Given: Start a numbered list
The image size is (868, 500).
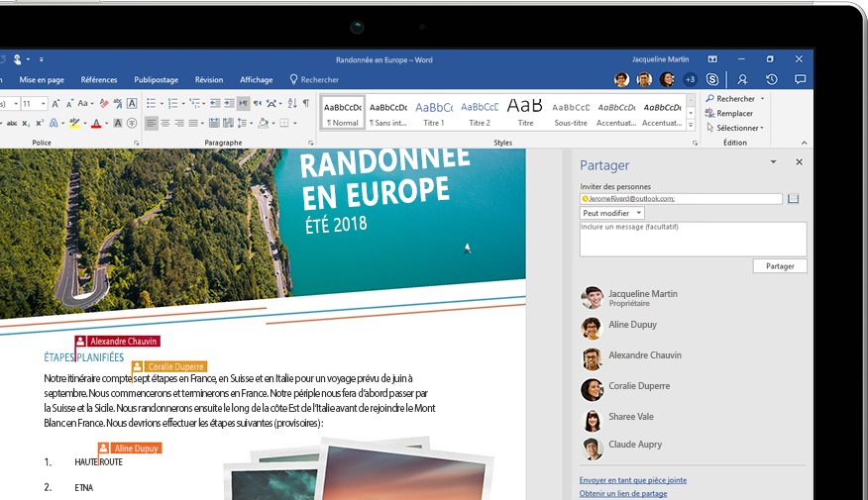Looking at the screenshot, I should [172, 103].
